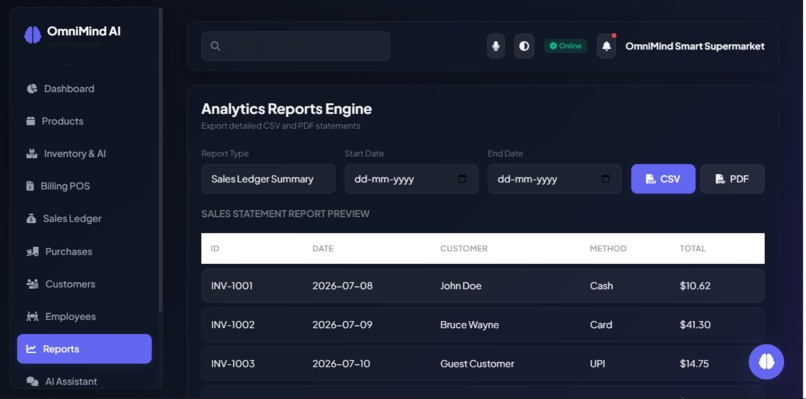Click Analytics Reports Engine heading
The width and height of the screenshot is (806, 399).
coord(286,109)
